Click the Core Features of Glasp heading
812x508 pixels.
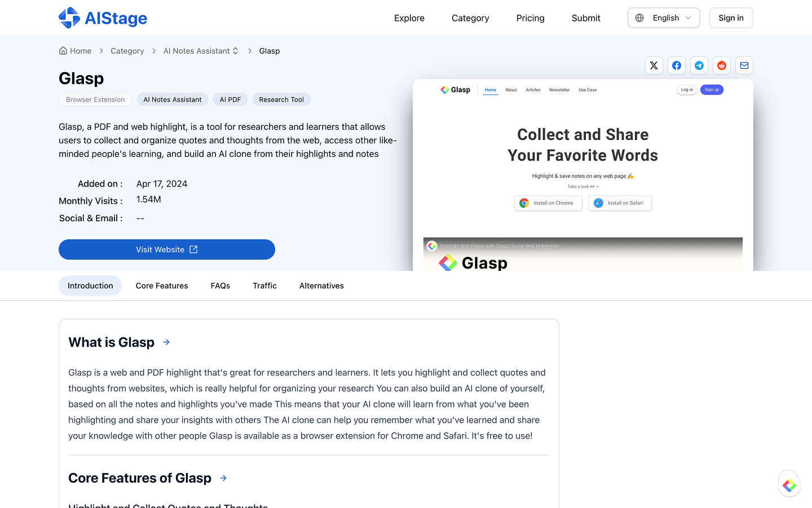tap(140, 478)
